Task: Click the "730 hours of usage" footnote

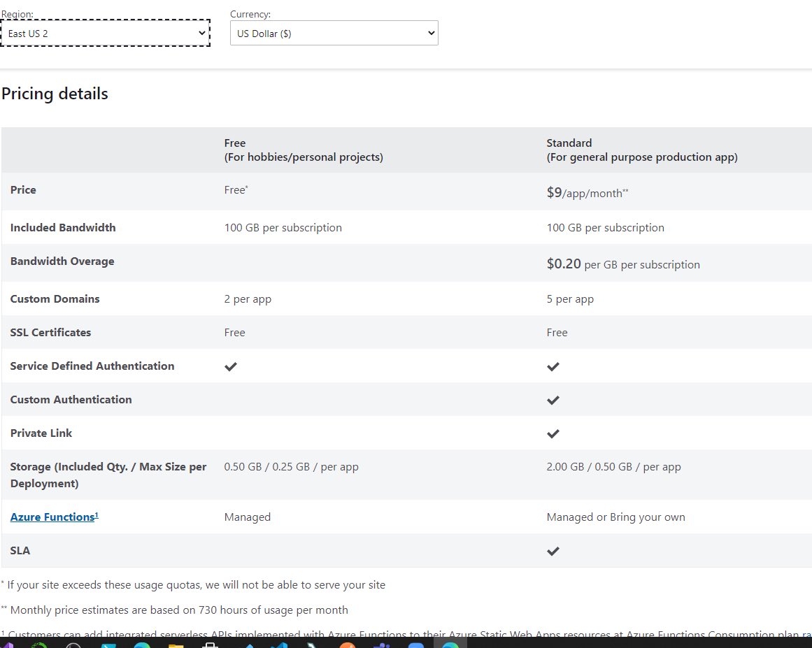Action: tap(175, 610)
